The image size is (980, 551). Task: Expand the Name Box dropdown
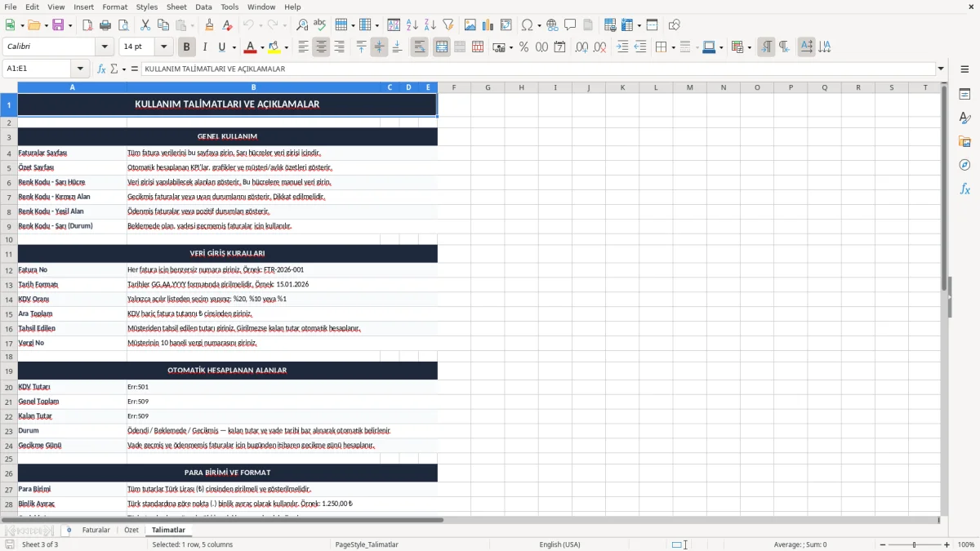[80, 69]
